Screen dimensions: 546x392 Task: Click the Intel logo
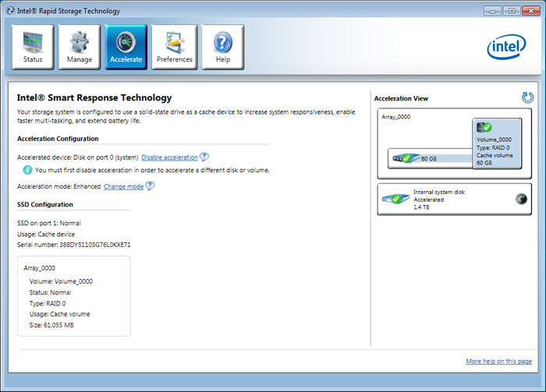click(x=506, y=47)
